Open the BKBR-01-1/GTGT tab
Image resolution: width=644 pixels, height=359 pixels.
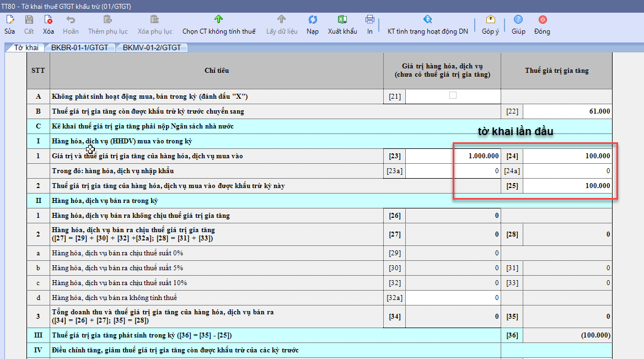(x=80, y=47)
